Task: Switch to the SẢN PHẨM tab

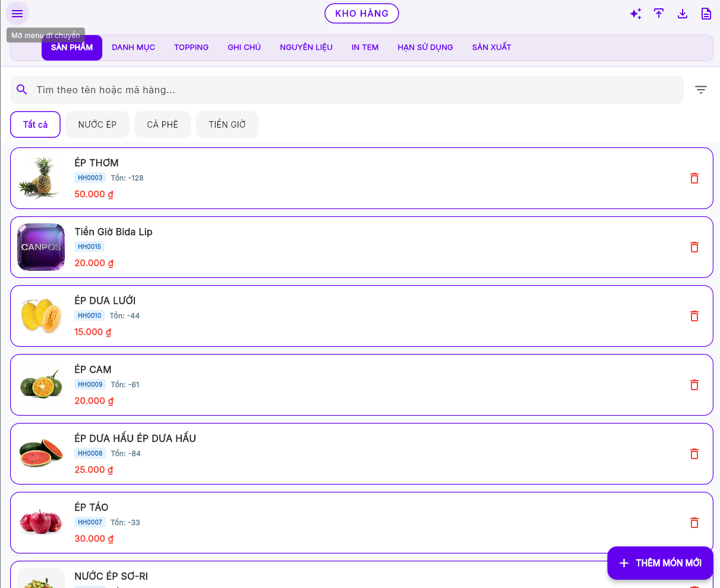Action: pos(72,48)
